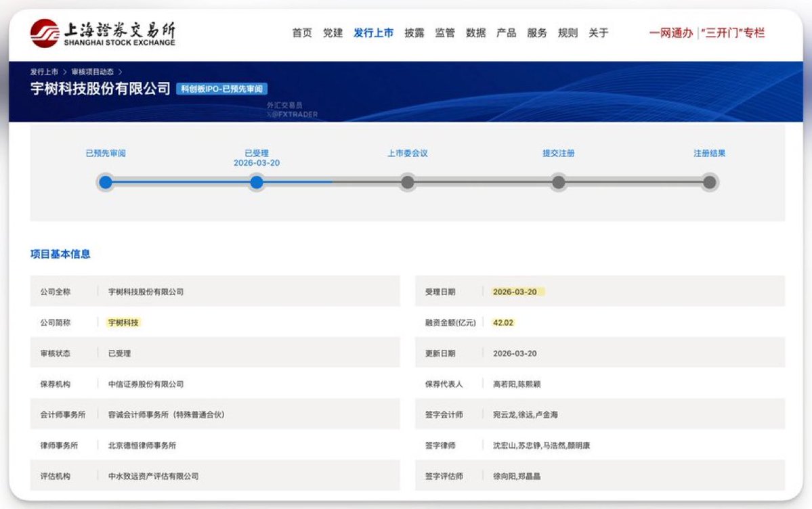The image size is (812, 509).
Task: Open the 关于 navigation item
Action: tap(598, 33)
